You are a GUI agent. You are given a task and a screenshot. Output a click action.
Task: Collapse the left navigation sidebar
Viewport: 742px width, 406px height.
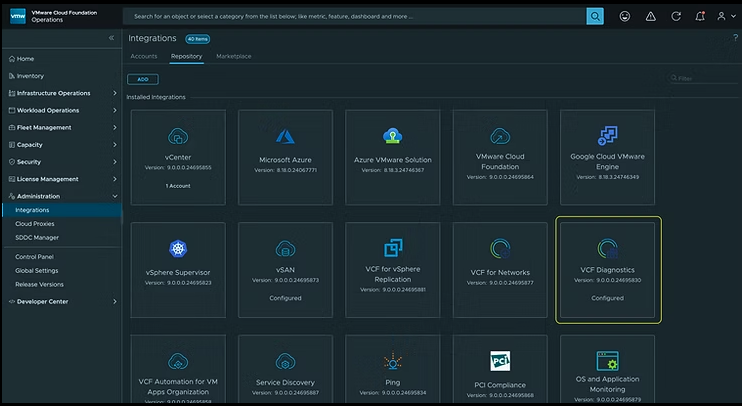point(111,38)
